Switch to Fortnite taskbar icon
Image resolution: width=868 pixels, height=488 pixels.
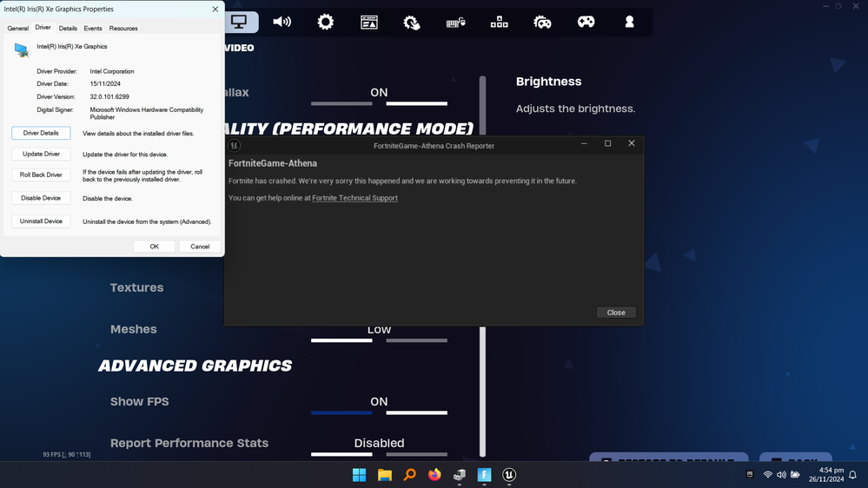click(x=484, y=475)
